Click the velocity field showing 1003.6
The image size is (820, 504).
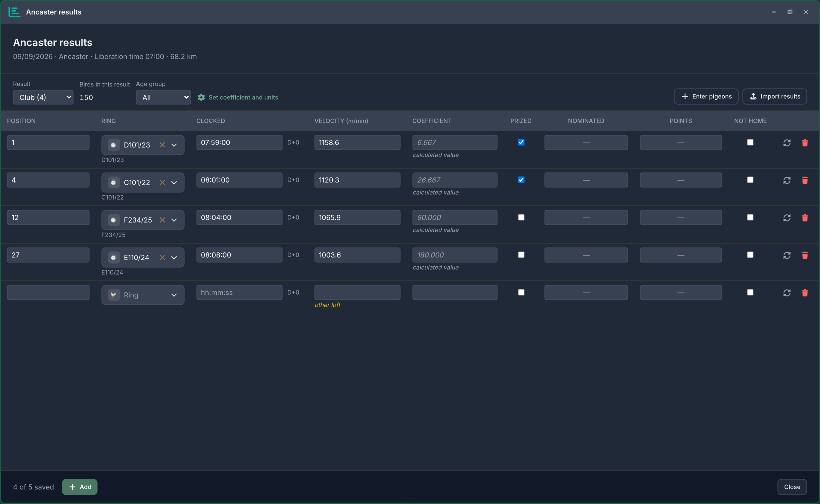[357, 255]
